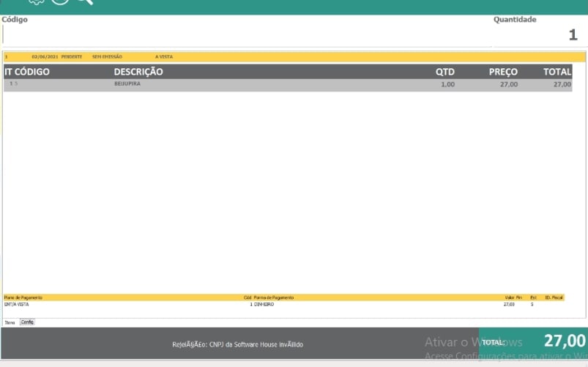Click the round clock icon in top bar
This screenshot has height=367, width=588.
[x=60, y=2]
